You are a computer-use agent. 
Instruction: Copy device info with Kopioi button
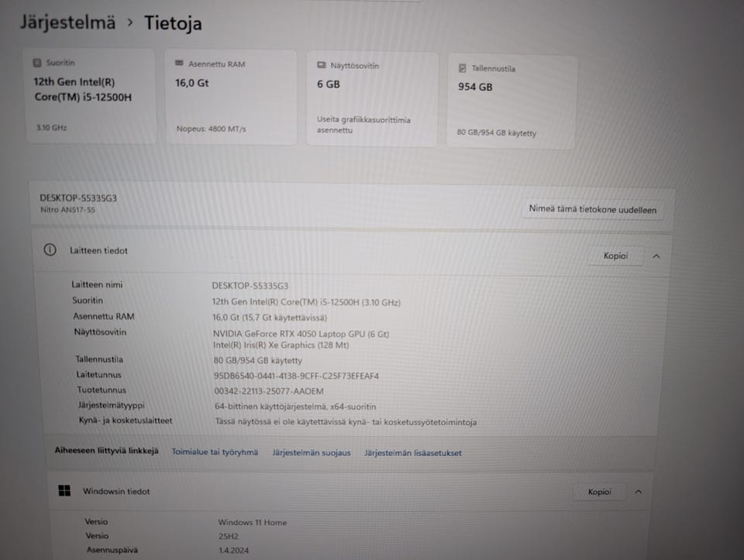615,256
